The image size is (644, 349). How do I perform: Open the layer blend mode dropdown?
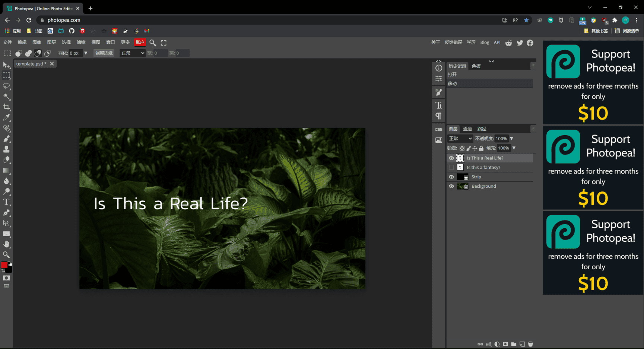(460, 139)
